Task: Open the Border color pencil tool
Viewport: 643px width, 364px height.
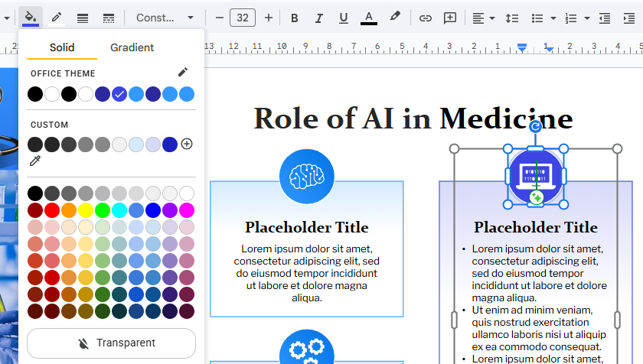Action: point(57,18)
